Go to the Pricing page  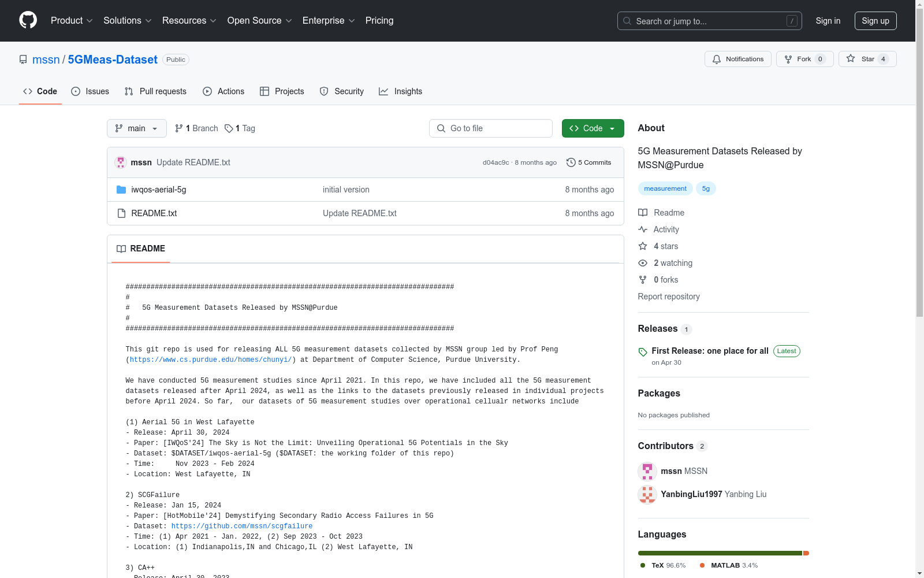(379, 20)
